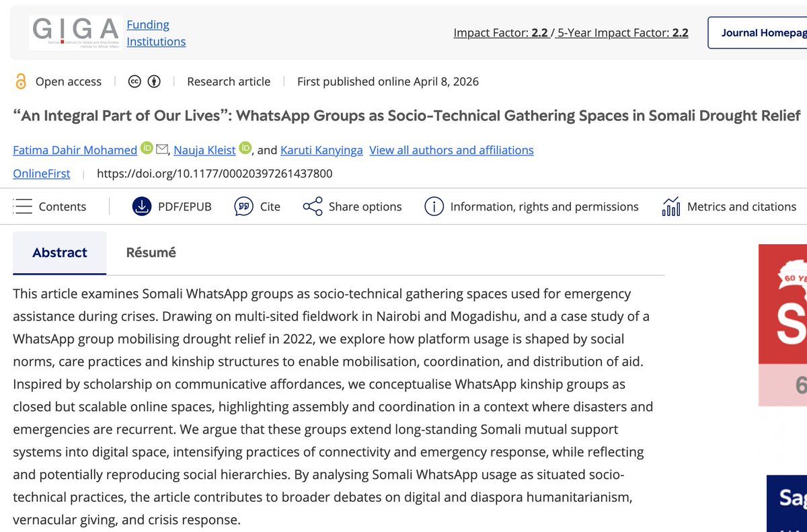Go to the Journal Homepage button
The width and height of the screenshot is (807, 532).
click(757, 32)
